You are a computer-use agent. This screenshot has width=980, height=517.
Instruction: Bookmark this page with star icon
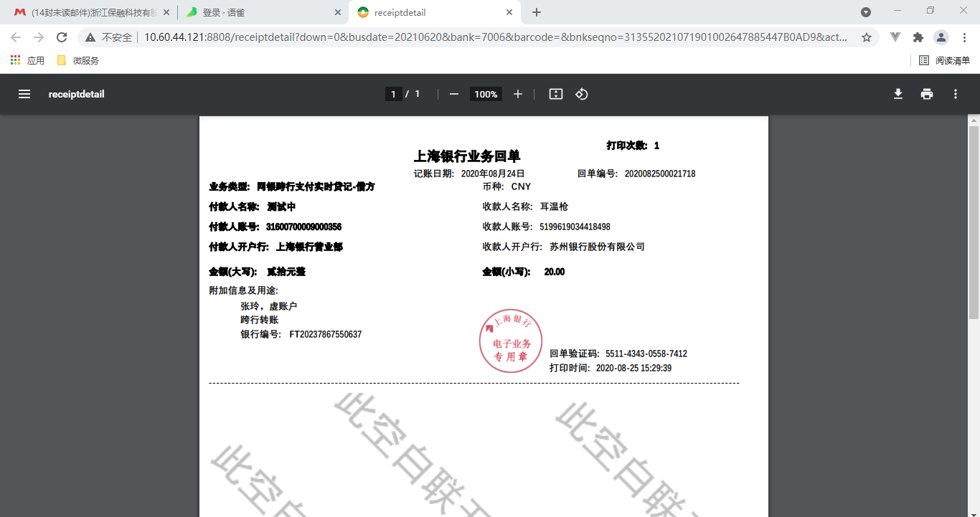click(x=867, y=37)
